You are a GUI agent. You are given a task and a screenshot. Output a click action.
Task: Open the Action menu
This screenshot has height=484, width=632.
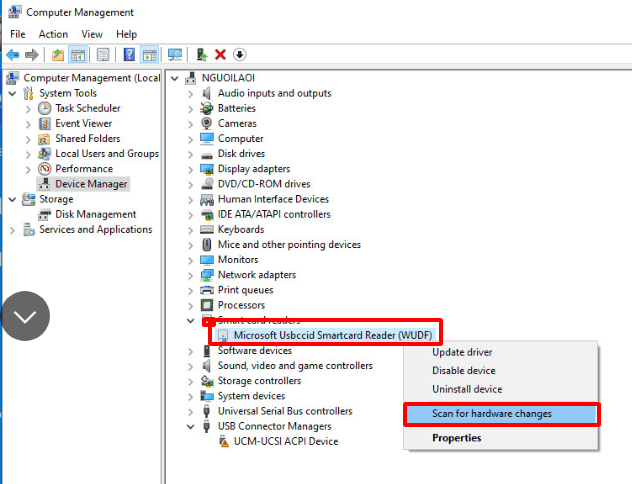coord(53,34)
